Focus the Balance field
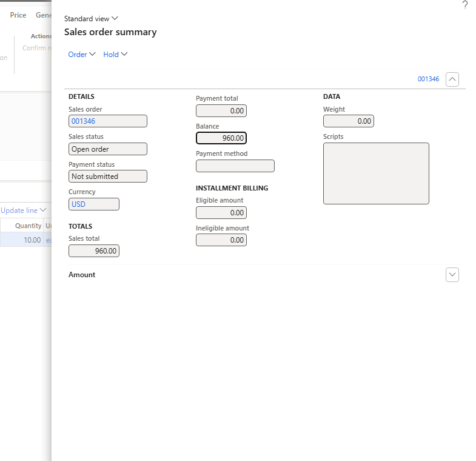476x461 pixels. [221, 138]
